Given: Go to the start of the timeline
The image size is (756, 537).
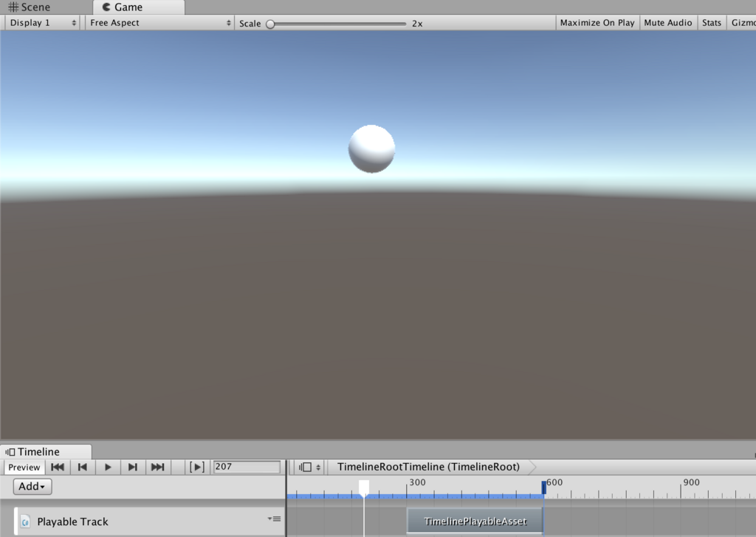Looking at the screenshot, I should coord(58,467).
